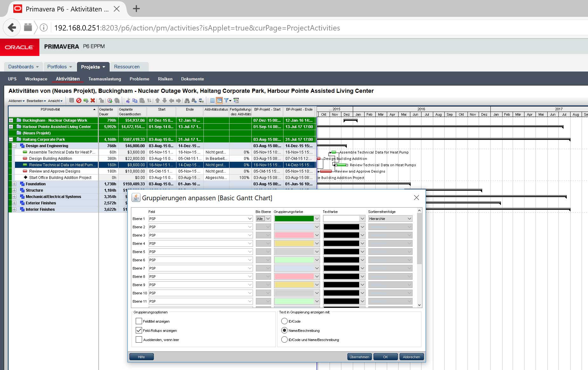
Task: Click the find next binoculars icon
Action: click(x=194, y=100)
